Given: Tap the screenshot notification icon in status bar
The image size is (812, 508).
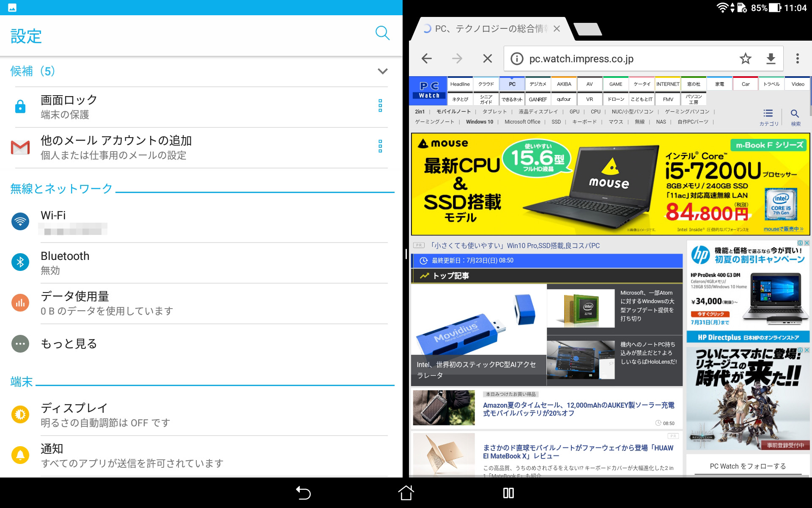Looking at the screenshot, I should click(x=12, y=8).
